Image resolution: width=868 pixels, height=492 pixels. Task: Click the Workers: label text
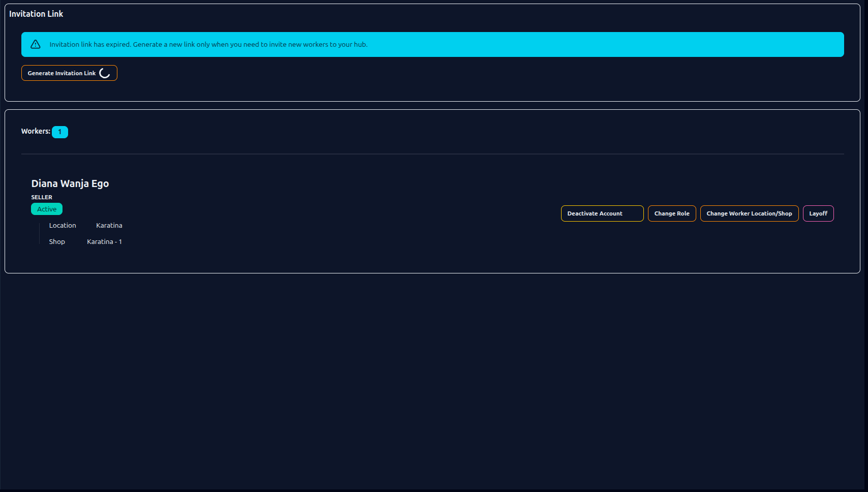(36, 131)
